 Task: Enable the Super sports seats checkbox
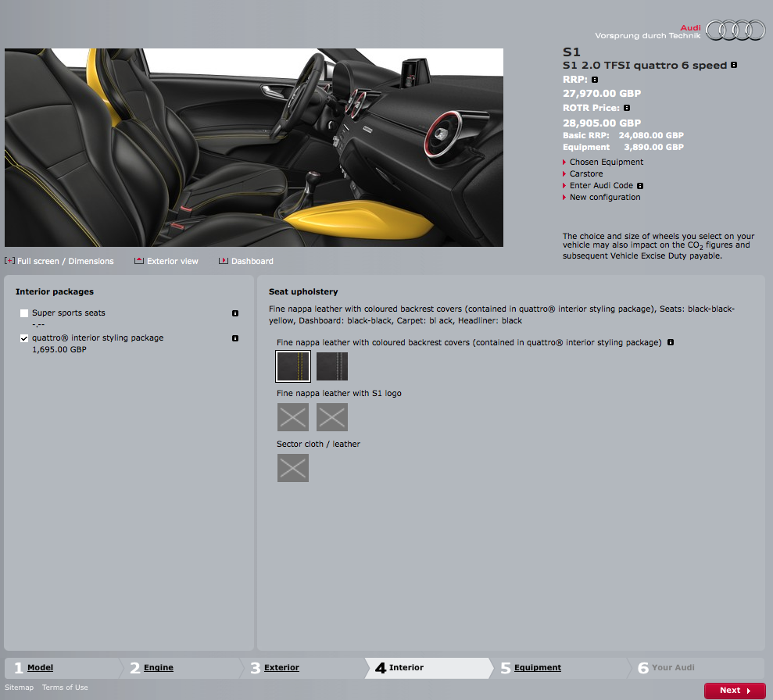pyautogui.click(x=24, y=313)
